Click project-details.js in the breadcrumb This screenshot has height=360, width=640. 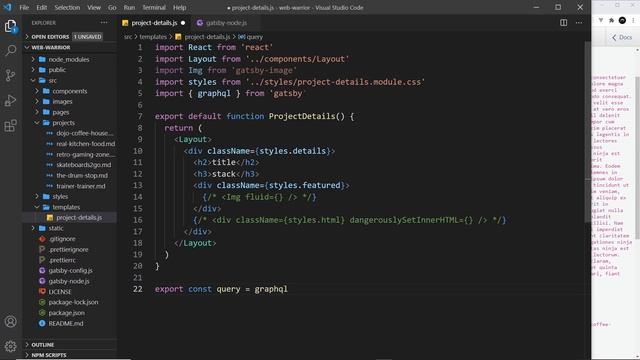[207, 37]
